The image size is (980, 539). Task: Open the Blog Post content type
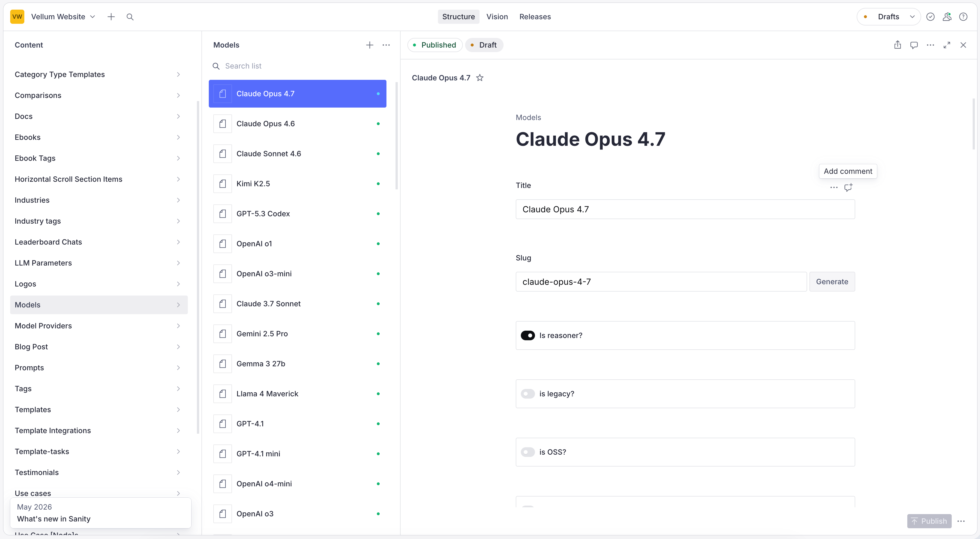coord(99,347)
